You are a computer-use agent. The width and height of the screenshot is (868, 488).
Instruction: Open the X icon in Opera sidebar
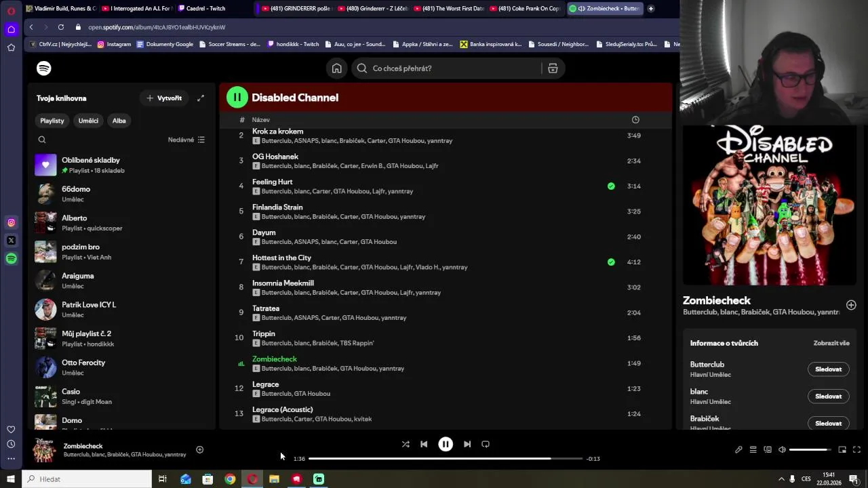11,240
